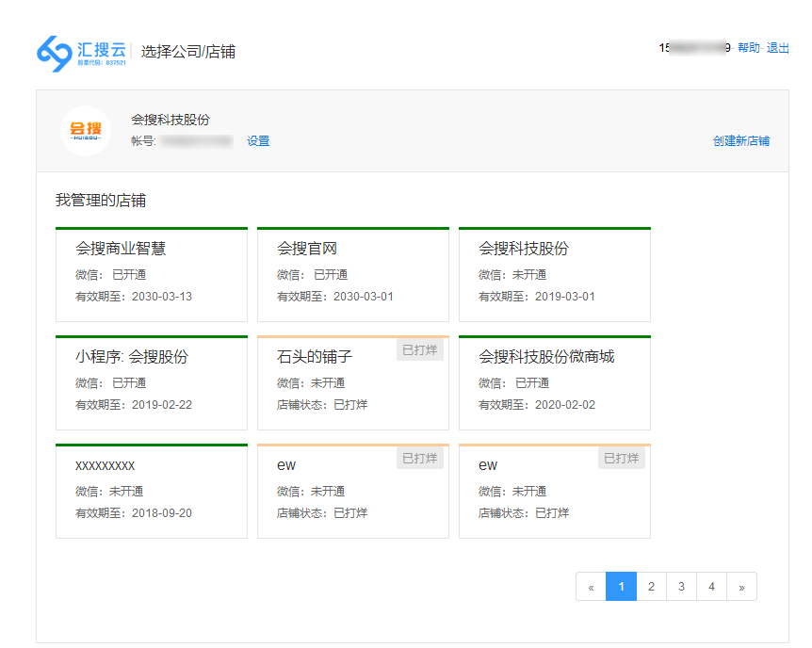Go to page 4 of stores
This screenshot has height=648, width=812.
pyautogui.click(x=711, y=586)
